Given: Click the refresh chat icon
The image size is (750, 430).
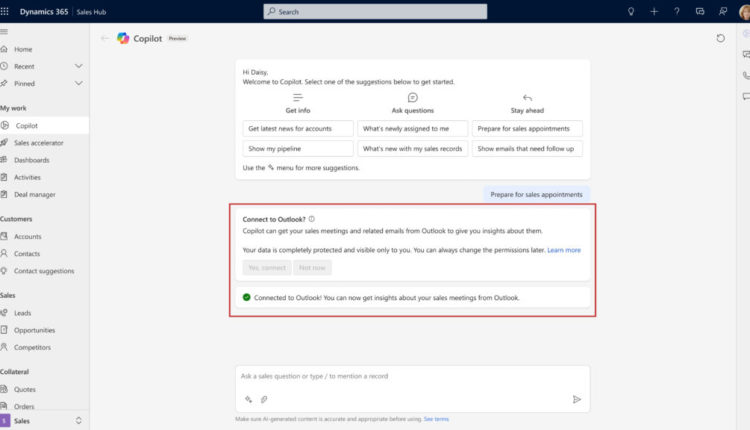Looking at the screenshot, I should [x=721, y=38].
